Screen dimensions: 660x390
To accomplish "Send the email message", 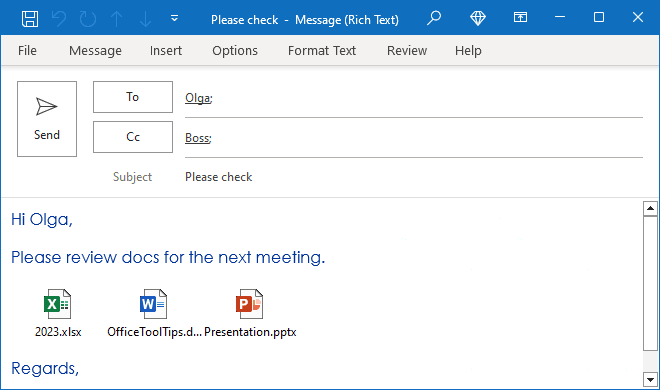I will coord(47,119).
